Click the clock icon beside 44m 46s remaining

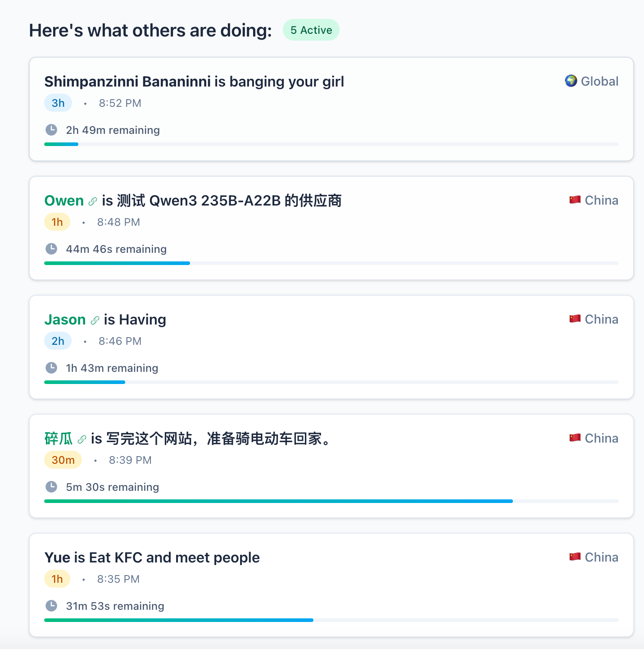(x=51, y=249)
